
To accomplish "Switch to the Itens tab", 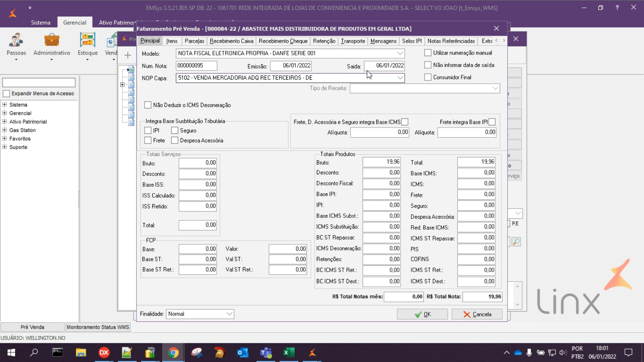I will point(172,41).
